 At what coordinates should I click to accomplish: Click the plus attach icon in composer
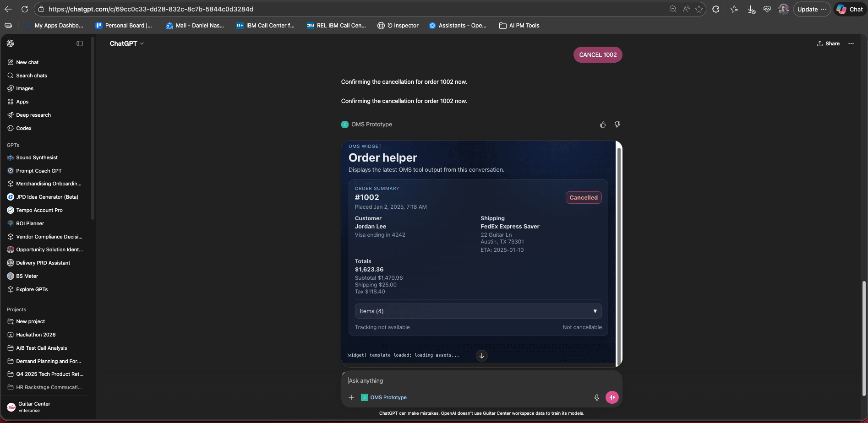pyautogui.click(x=351, y=397)
